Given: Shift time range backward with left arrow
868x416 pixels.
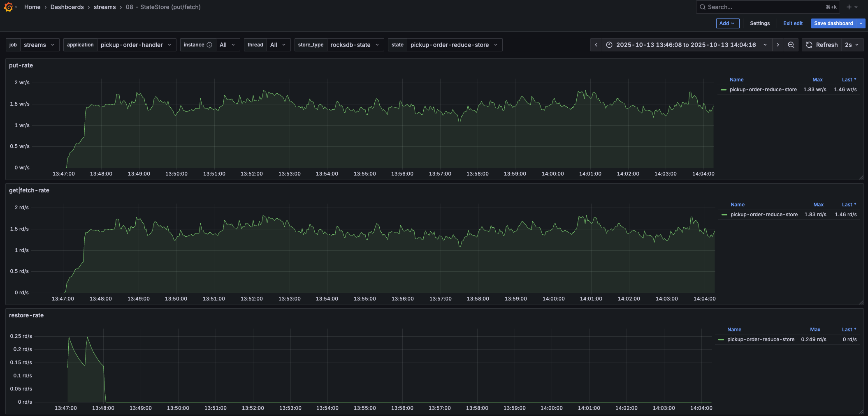Looking at the screenshot, I should (x=596, y=45).
